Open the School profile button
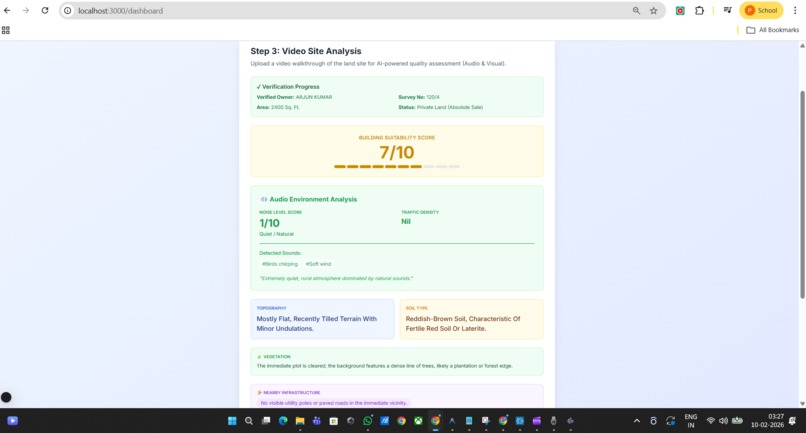This screenshot has height=433, width=806. pyautogui.click(x=761, y=10)
